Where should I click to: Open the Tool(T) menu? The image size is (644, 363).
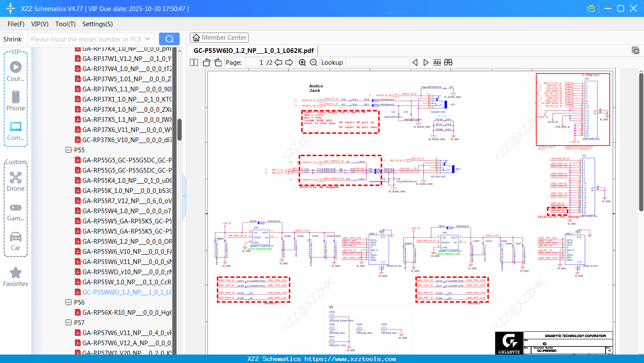(x=65, y=24)
